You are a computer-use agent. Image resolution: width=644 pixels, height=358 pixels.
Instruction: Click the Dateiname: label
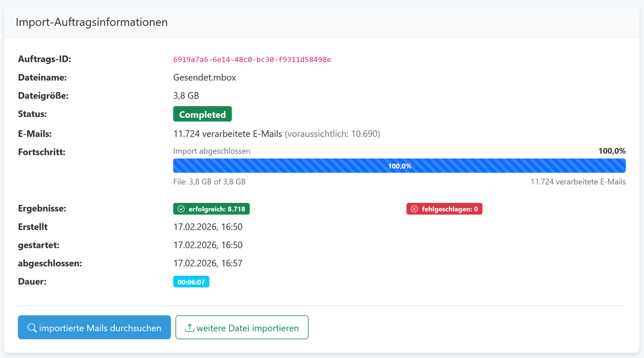(42, 78)
